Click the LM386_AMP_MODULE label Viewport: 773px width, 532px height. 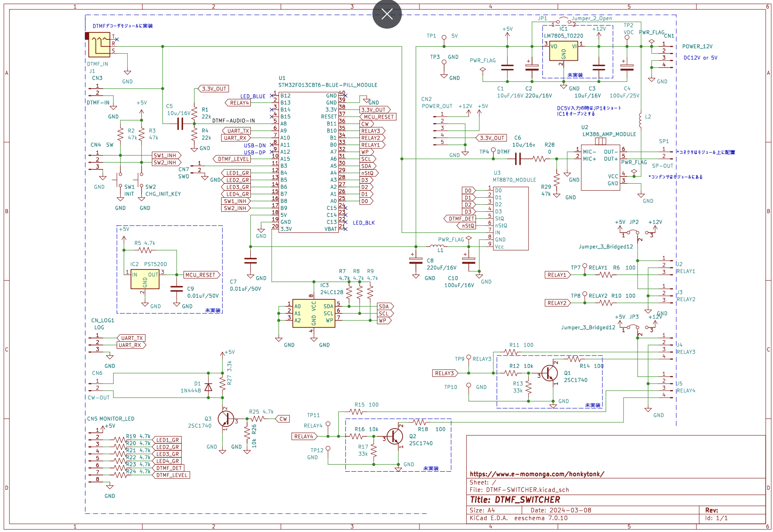[609, 134]
